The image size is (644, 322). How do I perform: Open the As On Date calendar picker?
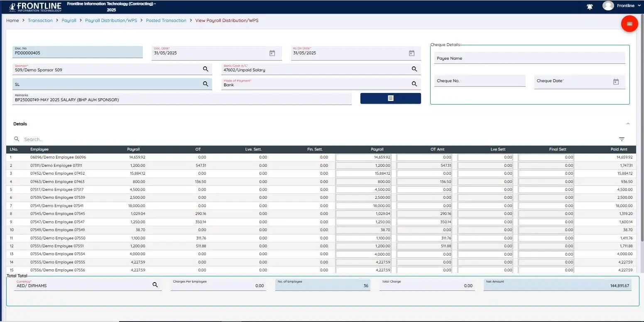[411, 53]
